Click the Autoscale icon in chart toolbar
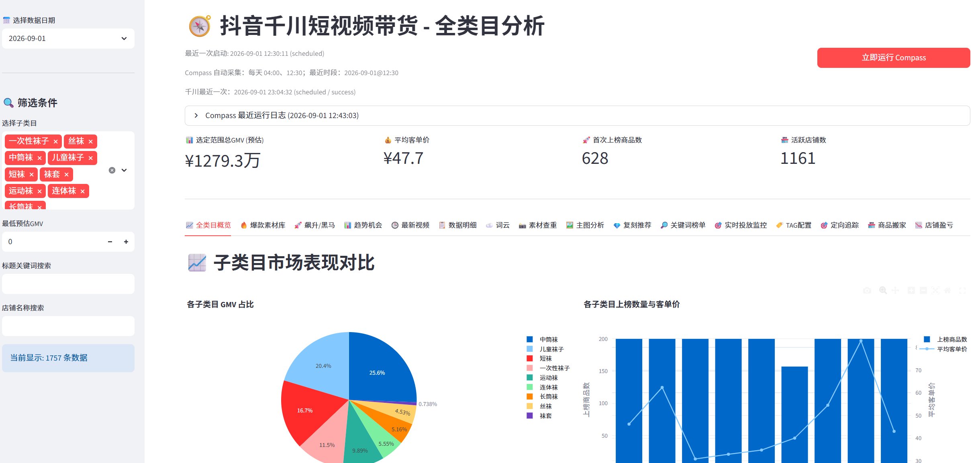980x463 pixels. (x=935, y=290)
